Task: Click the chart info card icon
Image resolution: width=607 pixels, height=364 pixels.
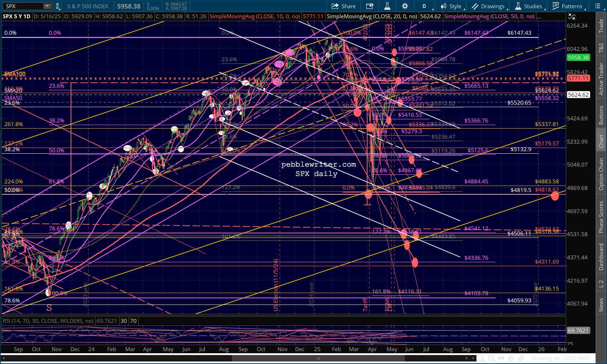Action: click(369, 6)
